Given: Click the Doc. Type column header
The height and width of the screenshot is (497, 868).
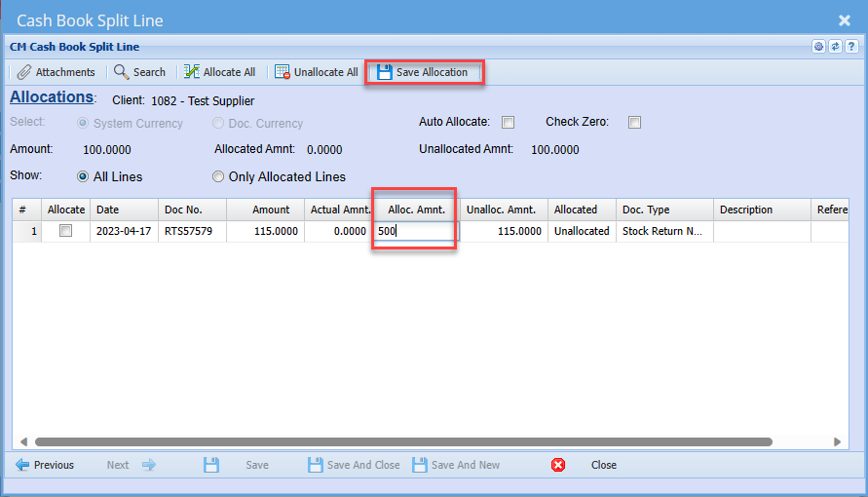Looking at the screenshot, I should (x=664, y=210).
